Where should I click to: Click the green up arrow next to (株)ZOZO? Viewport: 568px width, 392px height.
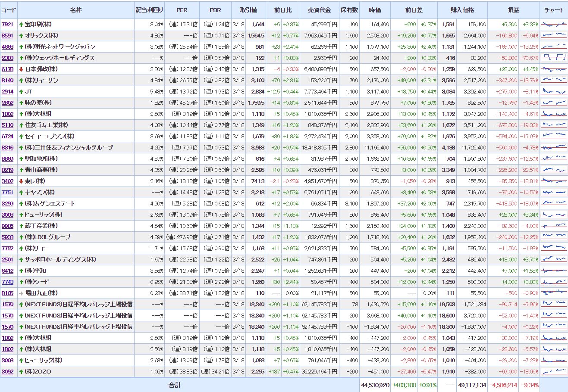[21, 371]
